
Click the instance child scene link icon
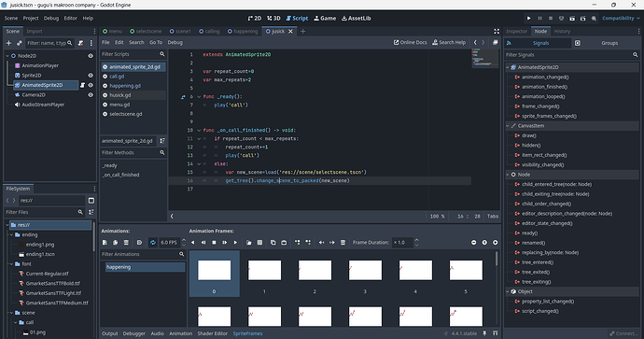point(19,43)
